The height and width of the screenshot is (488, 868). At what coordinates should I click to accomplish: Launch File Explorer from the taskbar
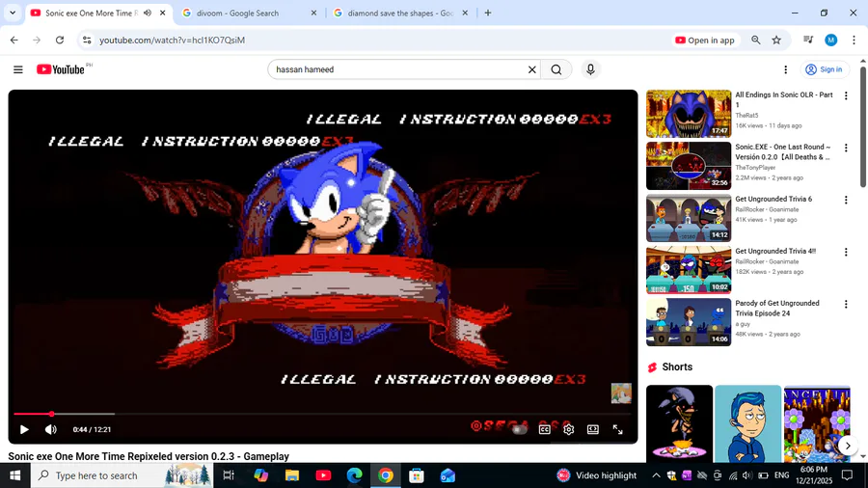pyautogui.click(x=291, y=475)
